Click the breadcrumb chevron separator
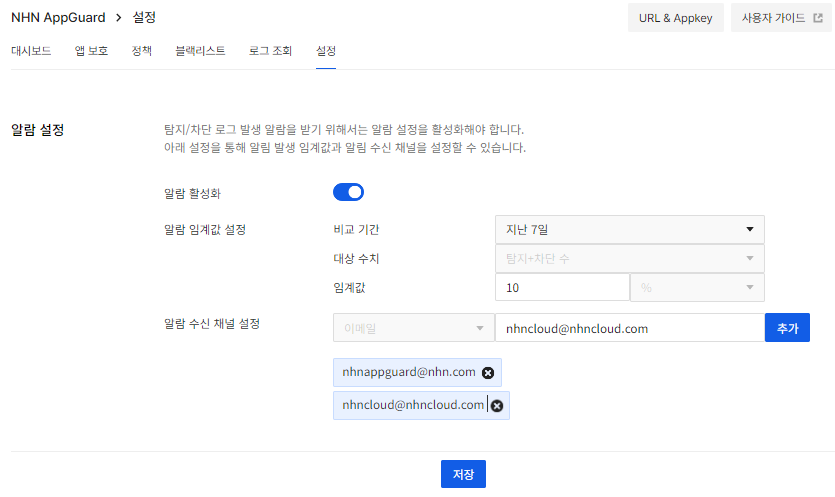Screen dimensions: 835x497 point(119,18)
